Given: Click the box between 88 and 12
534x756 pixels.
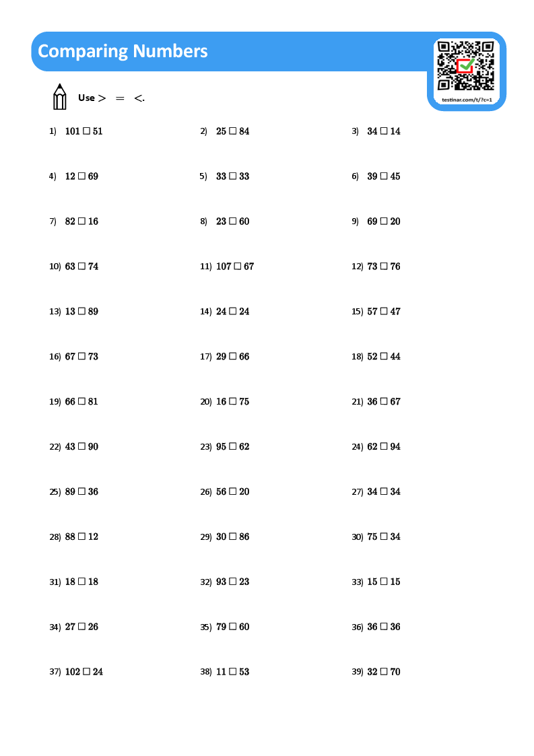Looking at the screenshot, I should pos(81,537).
